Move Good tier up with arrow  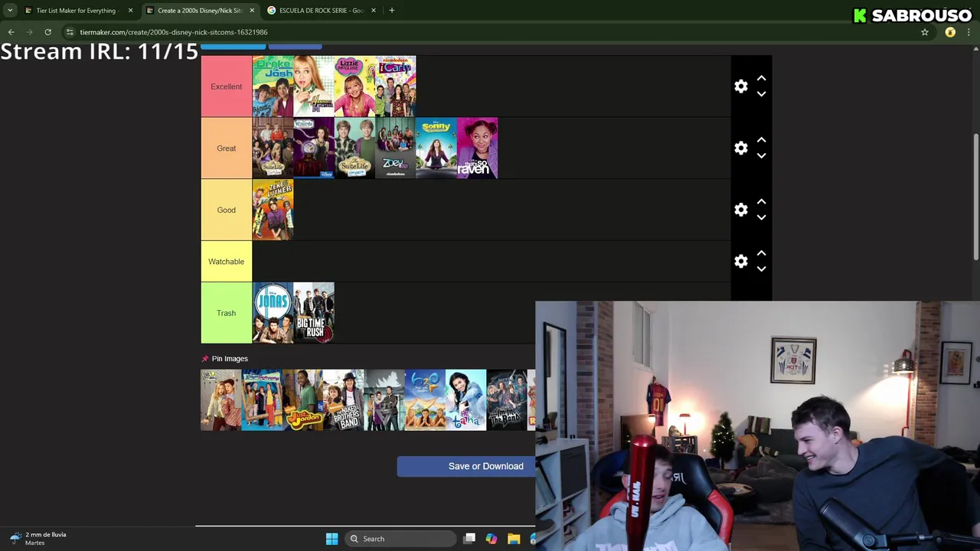coord(761,201)
